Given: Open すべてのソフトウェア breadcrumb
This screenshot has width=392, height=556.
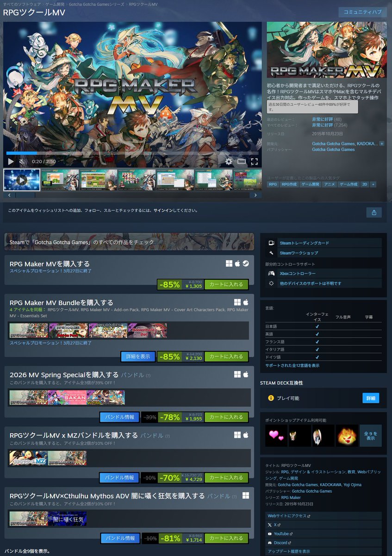Looking at the screenshot, I should click(x=22, y=4).
